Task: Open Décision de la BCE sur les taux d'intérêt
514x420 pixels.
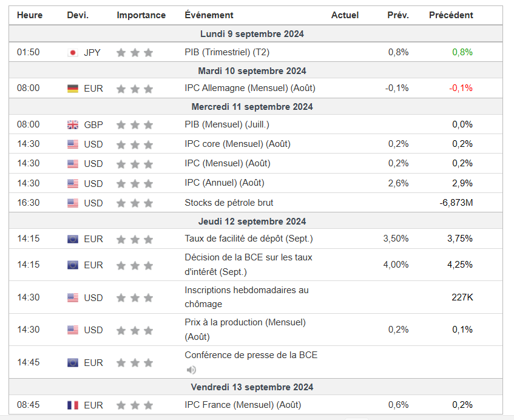Action: click(248, 265)
